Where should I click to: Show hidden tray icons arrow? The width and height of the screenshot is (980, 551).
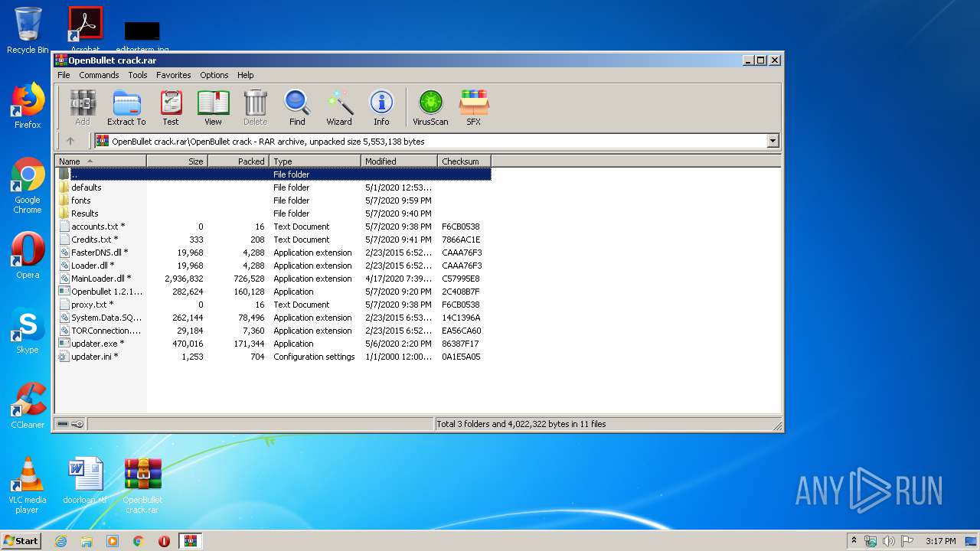854,541
